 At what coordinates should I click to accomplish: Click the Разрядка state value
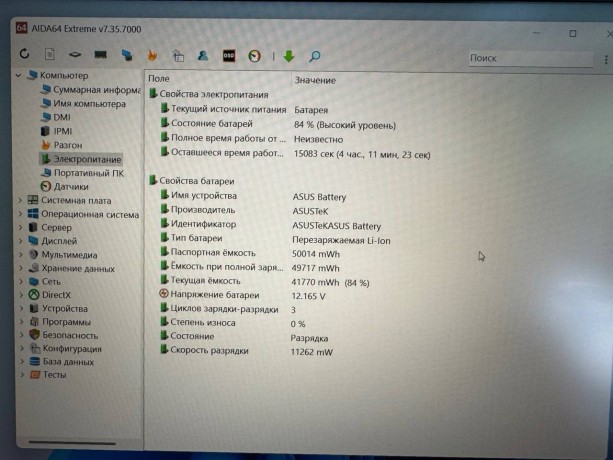tap(309, 338)
